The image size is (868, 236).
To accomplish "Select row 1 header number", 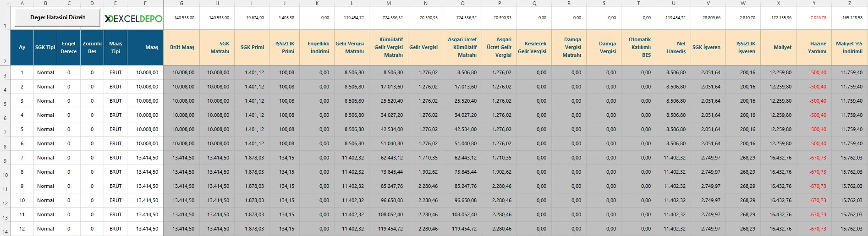I will tap(5, 18).
